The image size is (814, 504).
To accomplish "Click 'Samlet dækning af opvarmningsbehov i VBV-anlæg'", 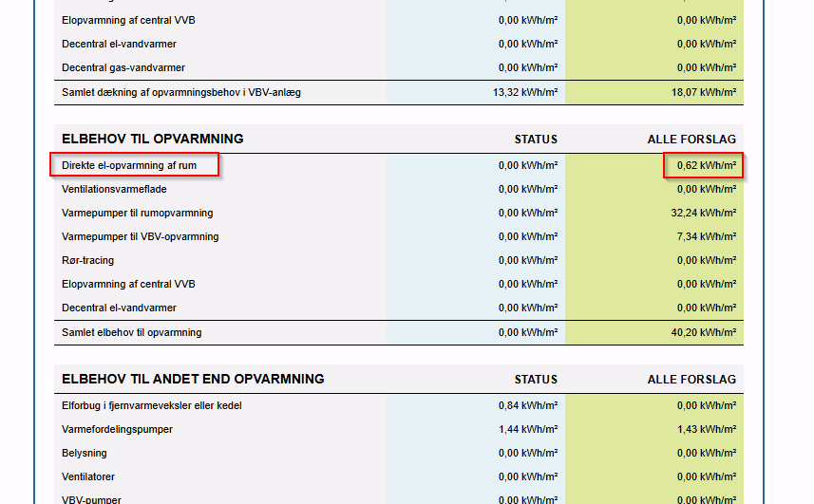I will click(181, 92).
